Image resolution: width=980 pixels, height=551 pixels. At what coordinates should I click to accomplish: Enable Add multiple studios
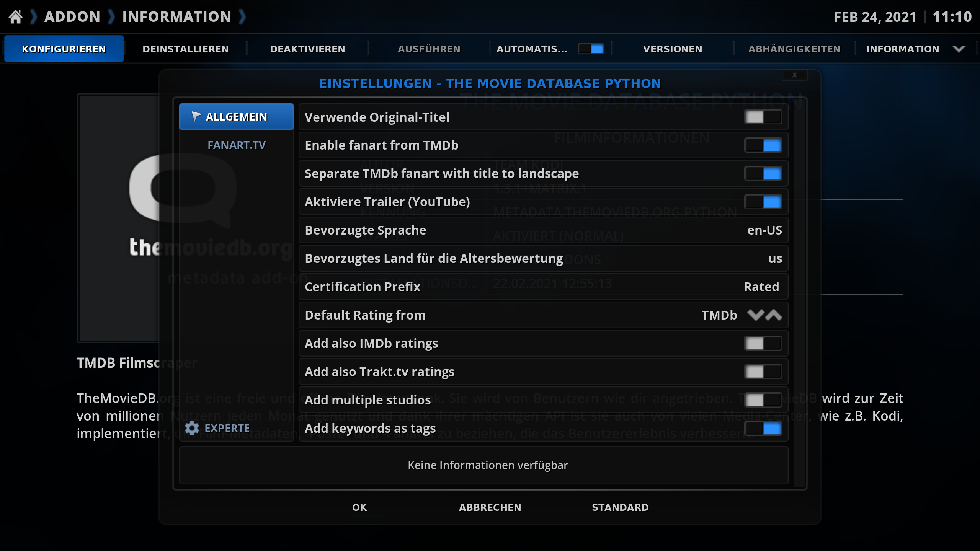(x=763, y=400)
